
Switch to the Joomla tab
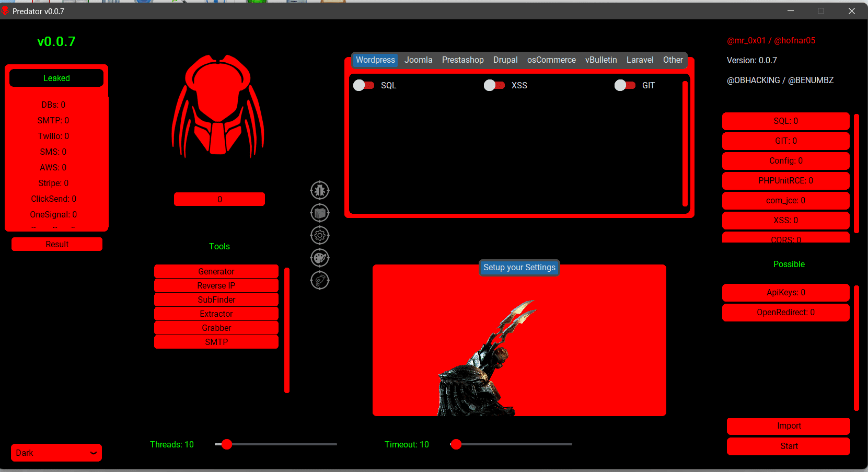(418, 60)
